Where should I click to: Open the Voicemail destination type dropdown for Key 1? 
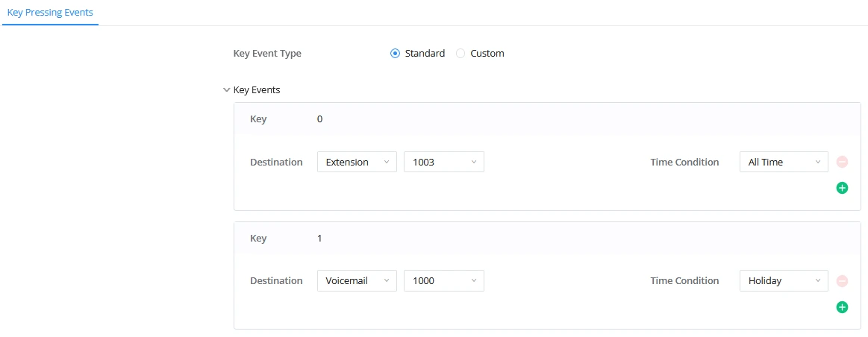[357, 280]
